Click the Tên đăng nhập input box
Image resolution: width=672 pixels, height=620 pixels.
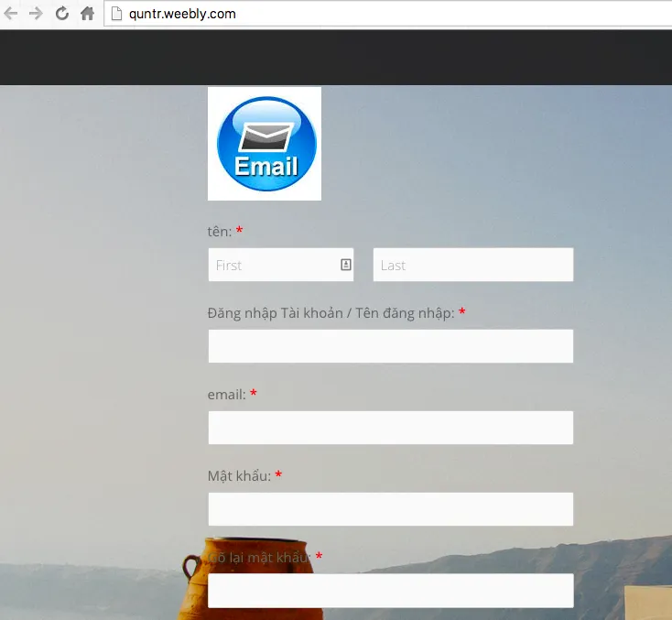pos(390,346)
